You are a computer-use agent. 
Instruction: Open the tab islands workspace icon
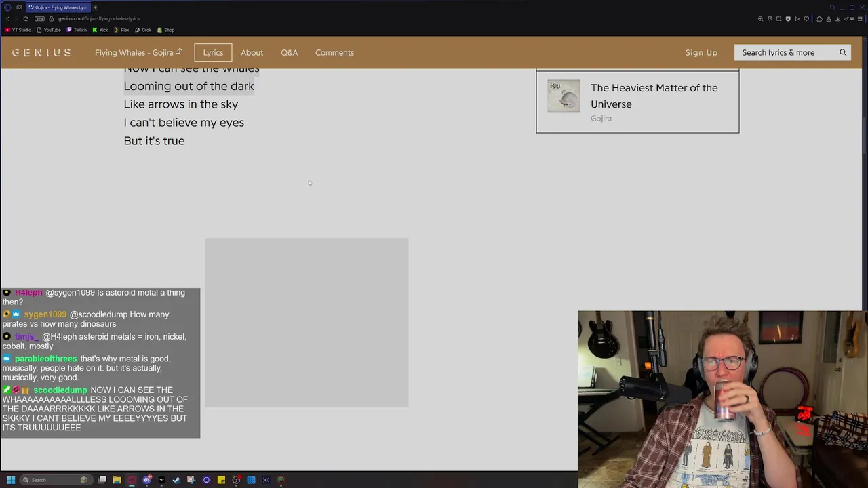[x=19, y=7]
